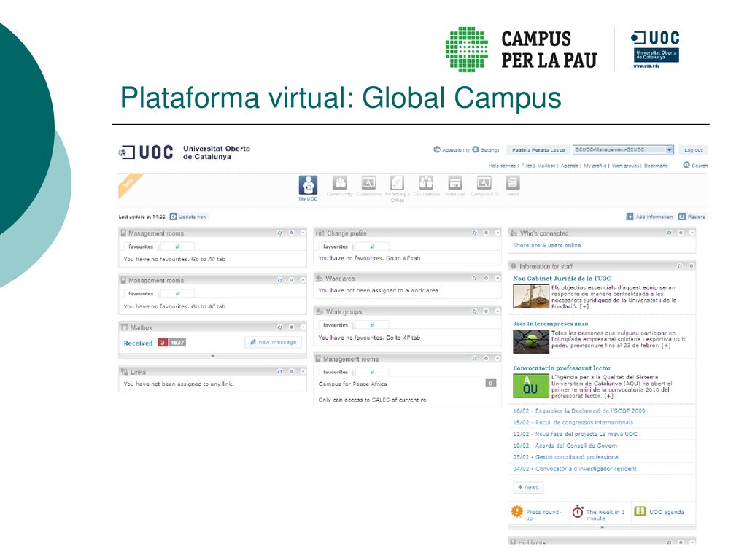
Task: Select all tab in Change profile widget
Action: coord(372,246)
